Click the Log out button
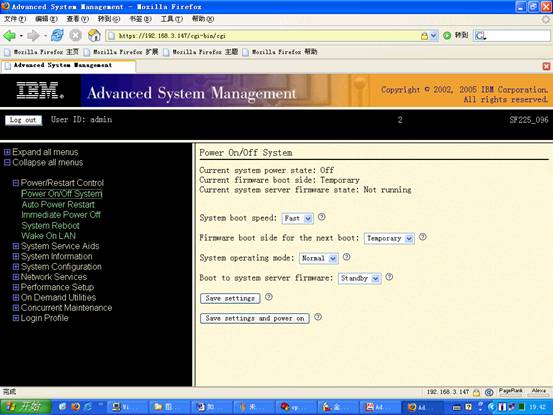 (x=23, y=120)
